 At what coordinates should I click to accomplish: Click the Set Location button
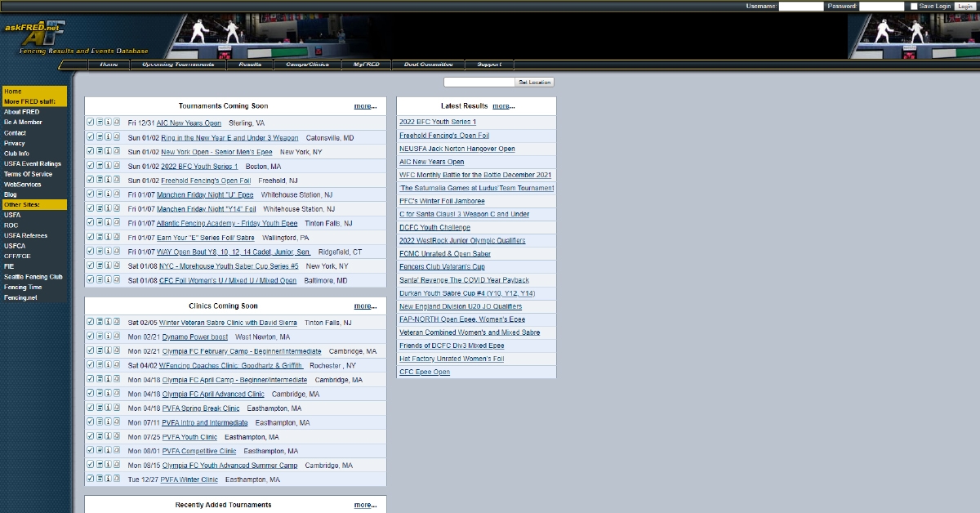pos(534,83)
